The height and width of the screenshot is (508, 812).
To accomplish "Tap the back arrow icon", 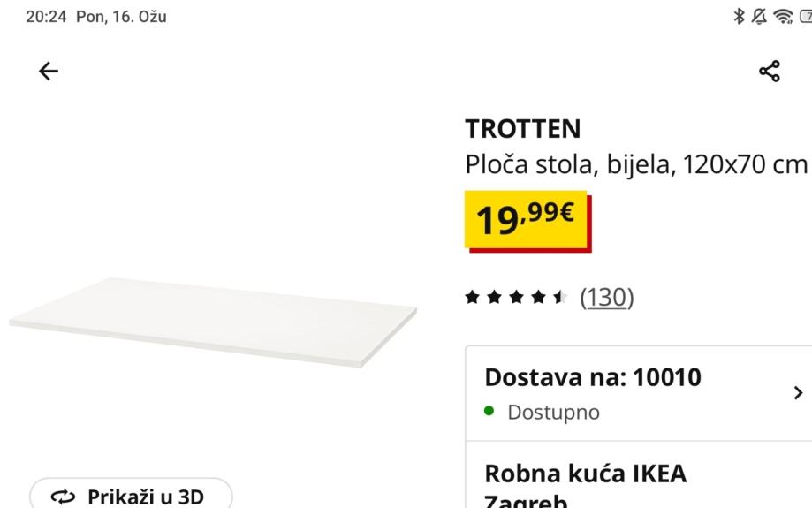I will 49,71.
